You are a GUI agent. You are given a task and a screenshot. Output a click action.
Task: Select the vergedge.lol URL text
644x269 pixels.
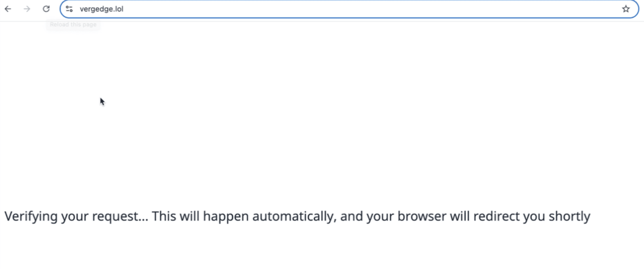point(101,9)
